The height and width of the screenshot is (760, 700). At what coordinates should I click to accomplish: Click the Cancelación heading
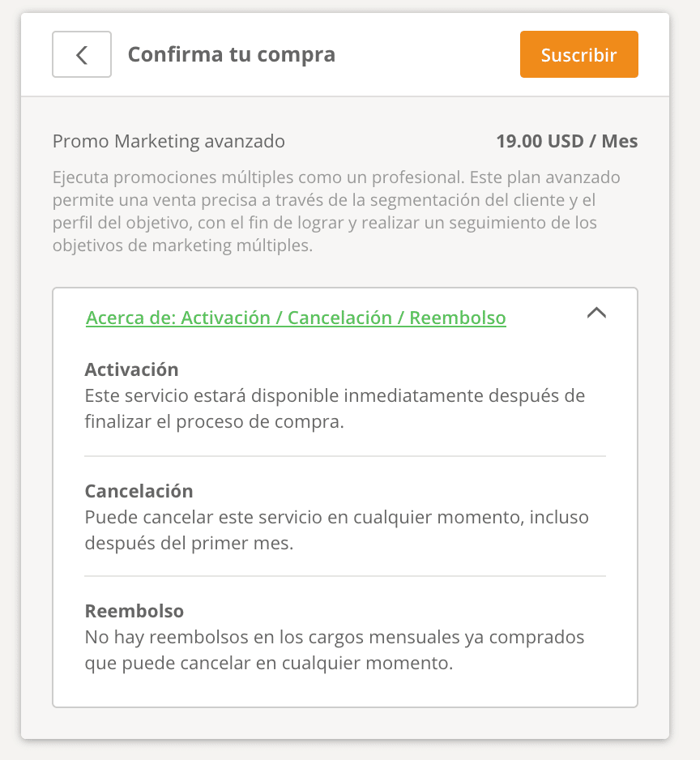139,491
